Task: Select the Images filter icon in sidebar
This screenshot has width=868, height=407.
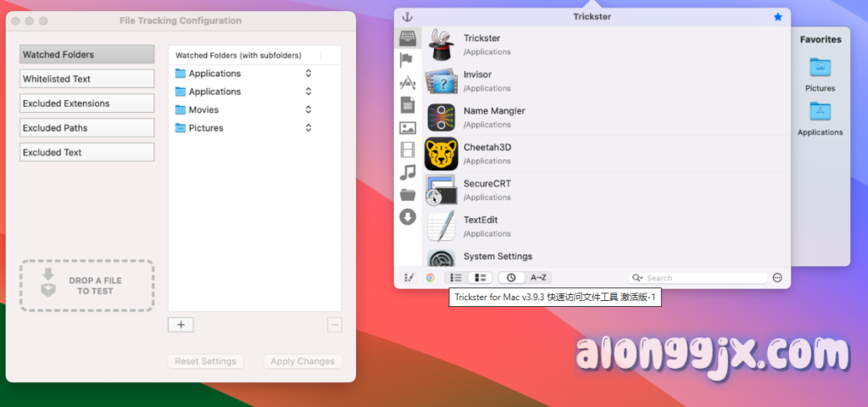Action: [408, 128]
